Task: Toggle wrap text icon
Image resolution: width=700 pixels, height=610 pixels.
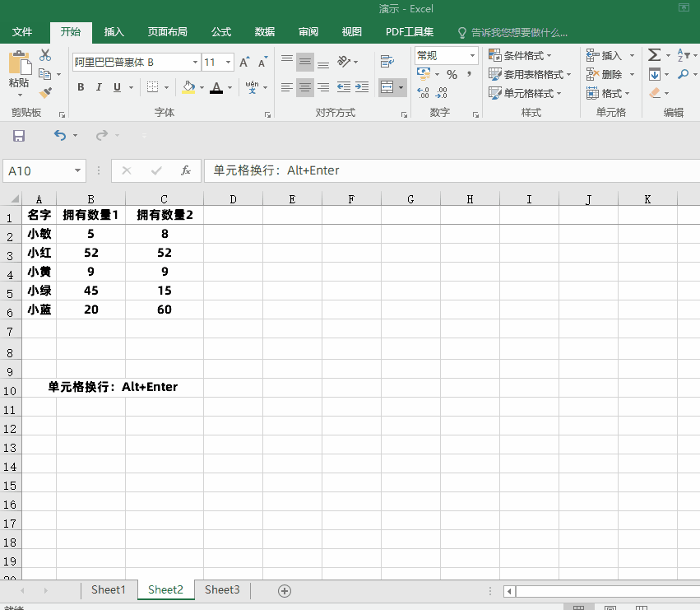Action: click(x=387, y=61)
